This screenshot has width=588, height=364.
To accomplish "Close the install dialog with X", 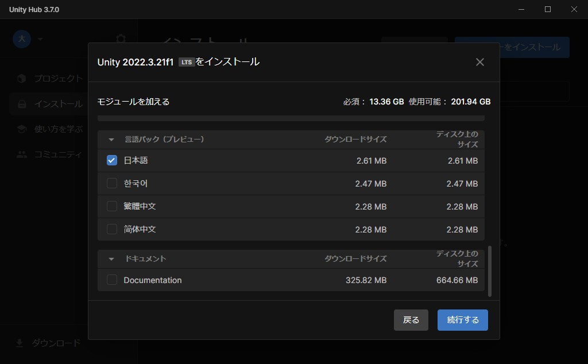I will click(x=480, y=62).
